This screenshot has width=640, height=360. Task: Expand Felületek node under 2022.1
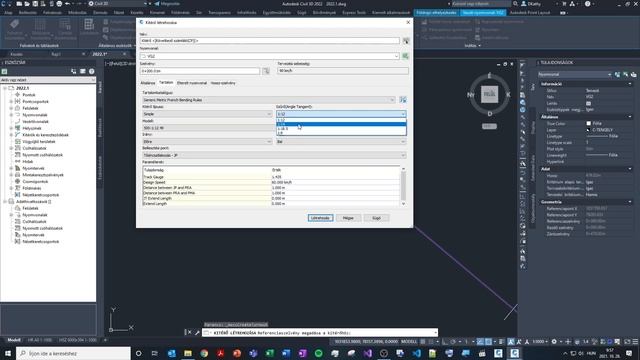[11, 108]
